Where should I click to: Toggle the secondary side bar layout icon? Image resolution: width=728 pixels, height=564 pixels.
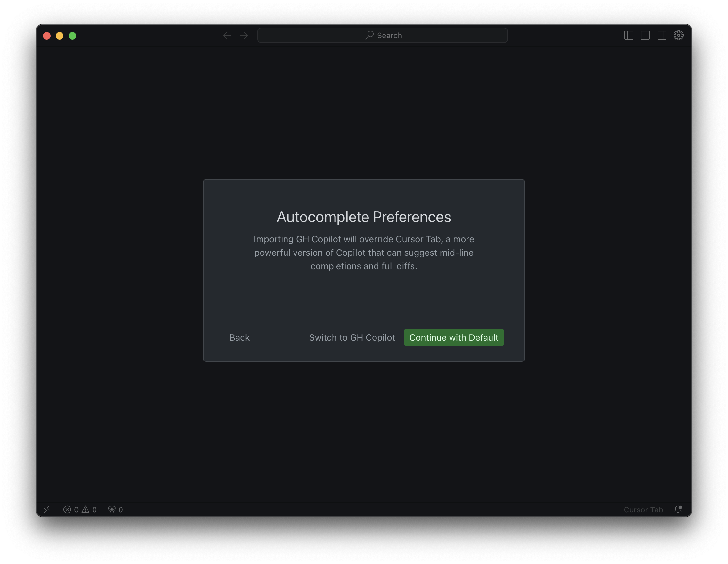[662, 35]
